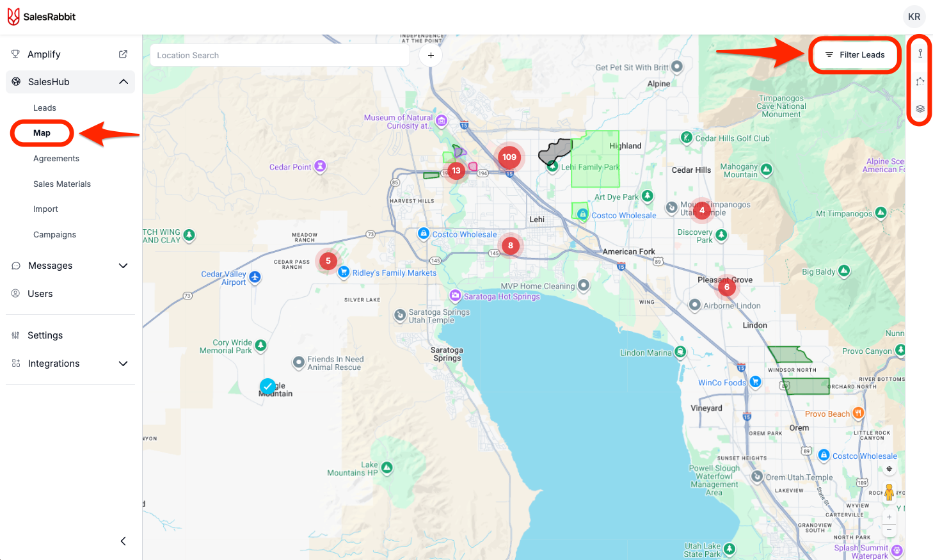933x560 pixels.
Task: Open Settings in the sidebar
Action: (x=45, y=335)
